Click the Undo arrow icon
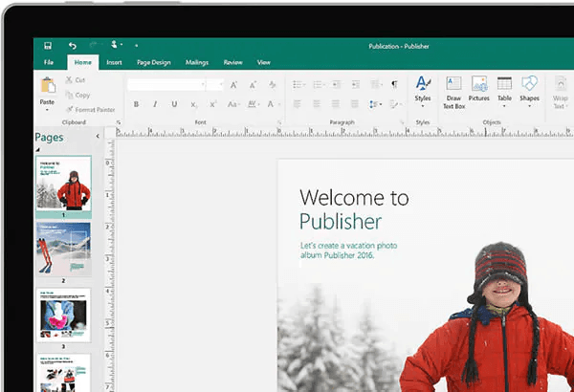Screen dimensions: 574x392 pyautogui.click(x=73, y=46)
